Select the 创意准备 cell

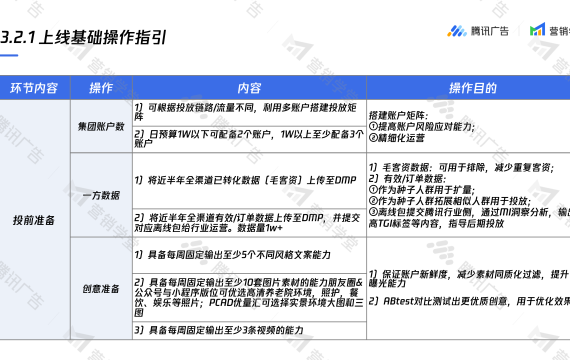pos(101,288)
